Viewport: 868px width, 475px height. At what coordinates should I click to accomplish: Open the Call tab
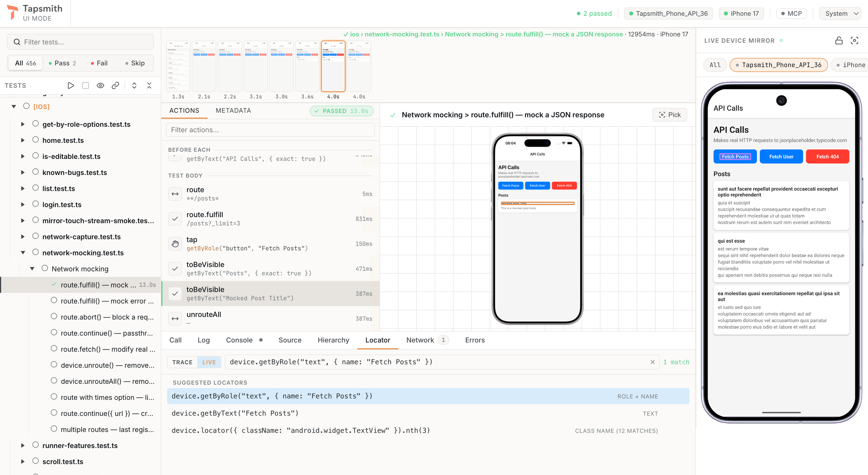175,340
